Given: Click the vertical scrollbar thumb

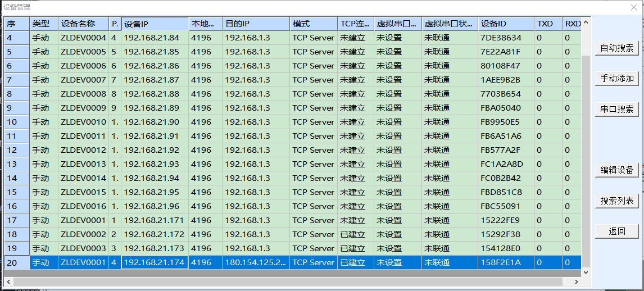Looking at the screenshot, I should coord(586,161).
